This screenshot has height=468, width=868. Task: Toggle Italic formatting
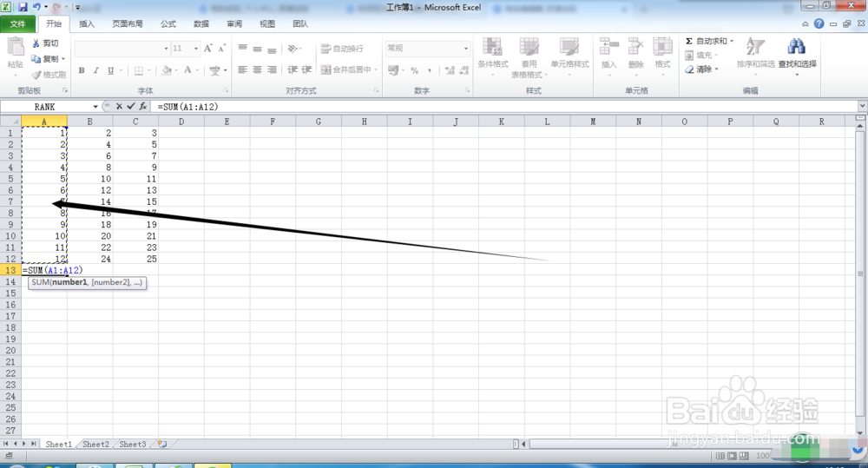[95, 70]
